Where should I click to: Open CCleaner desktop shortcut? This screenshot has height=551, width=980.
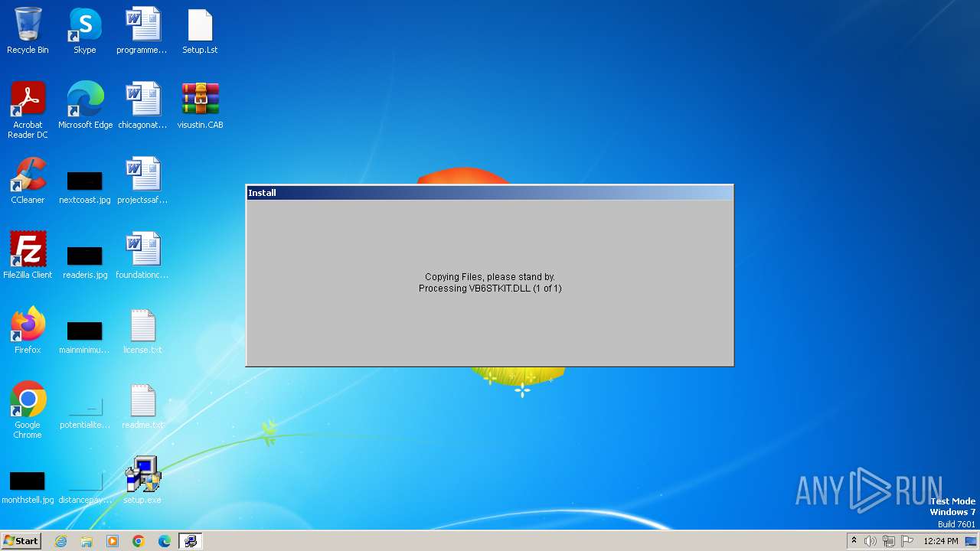28,181
